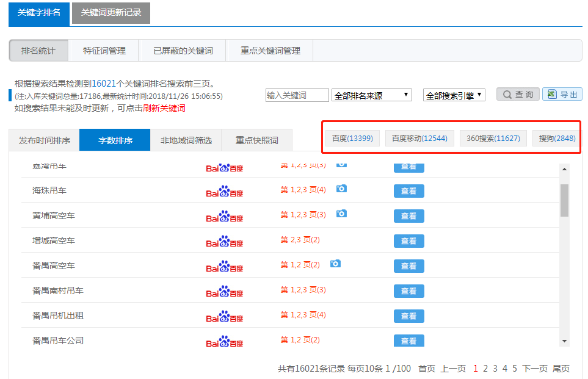Filter results by 百度移动(12544)
This screenshot has width=588, height=379.
419,139
